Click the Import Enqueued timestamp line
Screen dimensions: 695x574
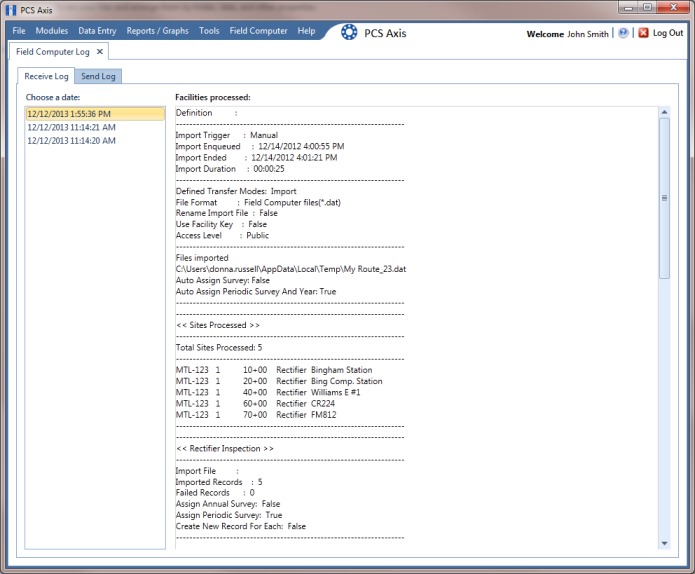tap(260, 146)
